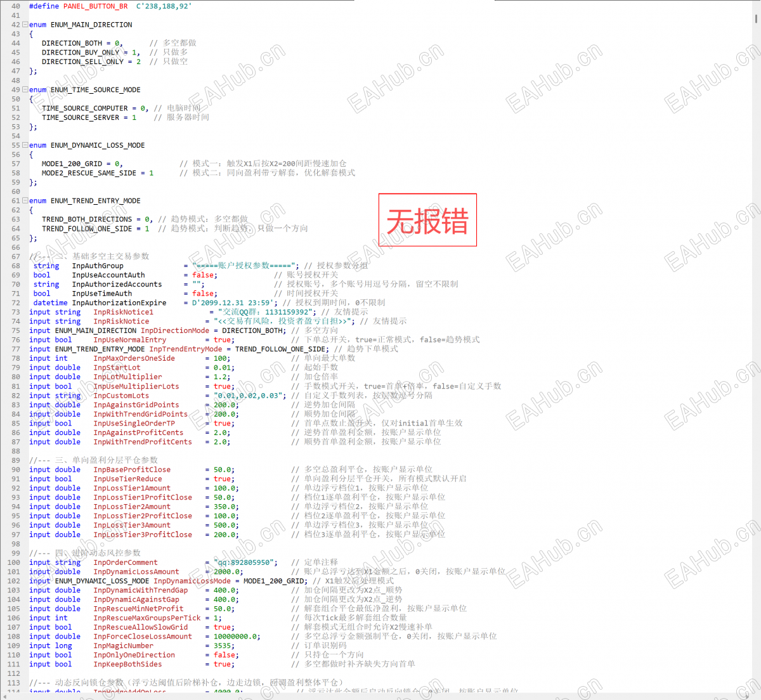Click the InpOnlyOneDirection variable name
This screenshot has width=761, height=700.
[x=134, y=655]
